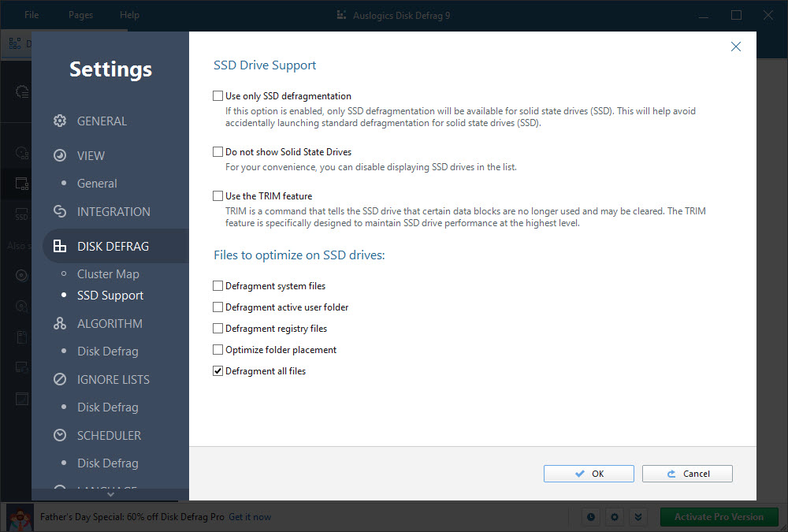Select the DISK DEFRAG settings category
The height and width of the screenshot is (532, 788).
click(116, 247)
